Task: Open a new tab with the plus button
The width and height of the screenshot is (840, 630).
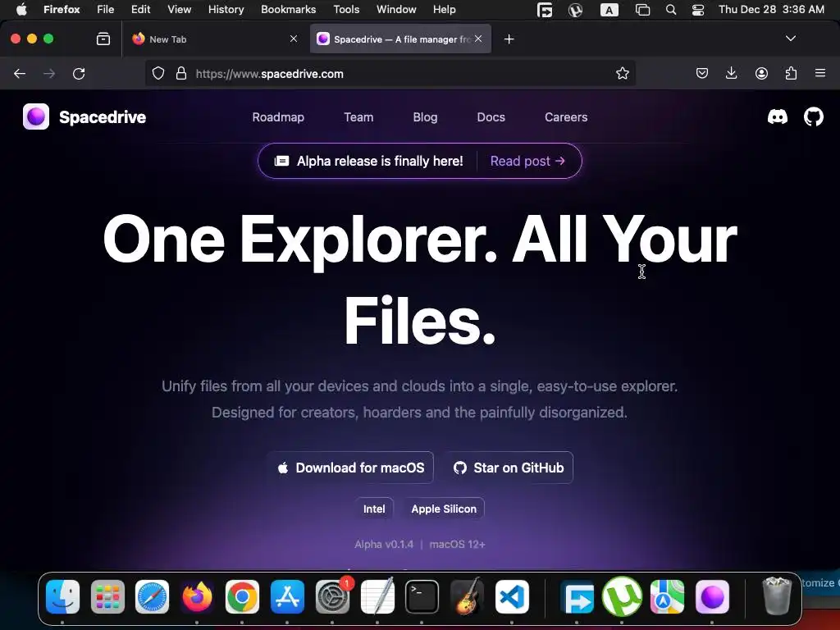Action: [x=509, y=39]
